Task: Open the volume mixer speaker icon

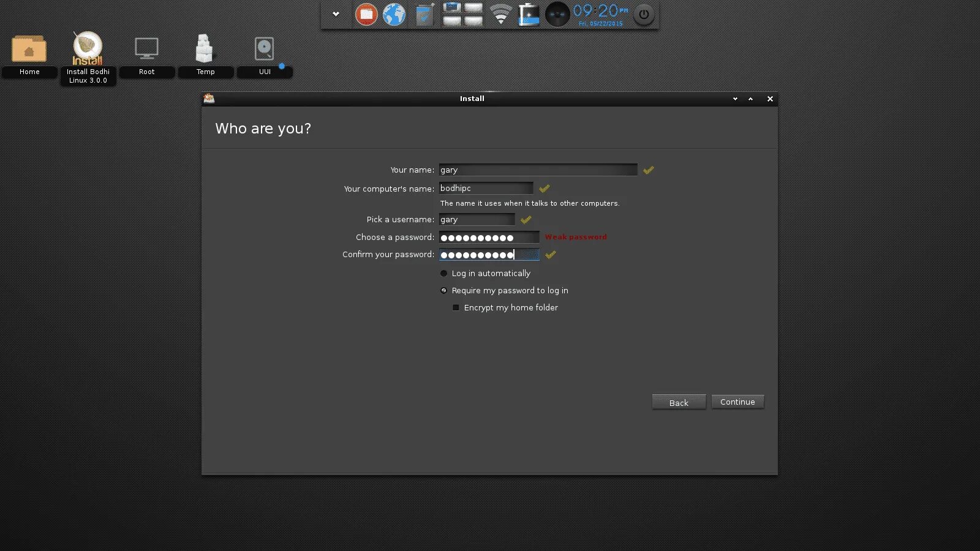Action: pyautogui.click(x=557, y=14)
